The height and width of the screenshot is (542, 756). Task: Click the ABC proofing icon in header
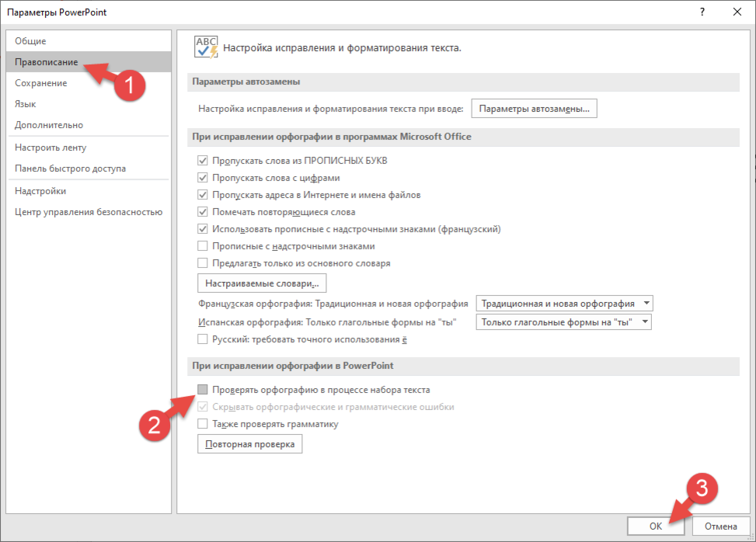coord(207,47)
